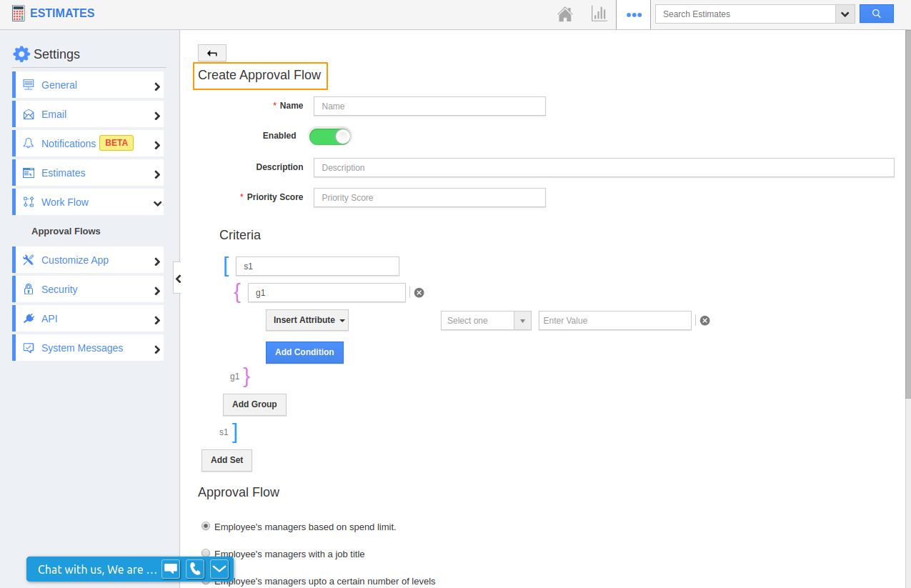This screenshot has height=588, width=911.
Task: Remove group g1 with its X icon
Action: (419, 292)
